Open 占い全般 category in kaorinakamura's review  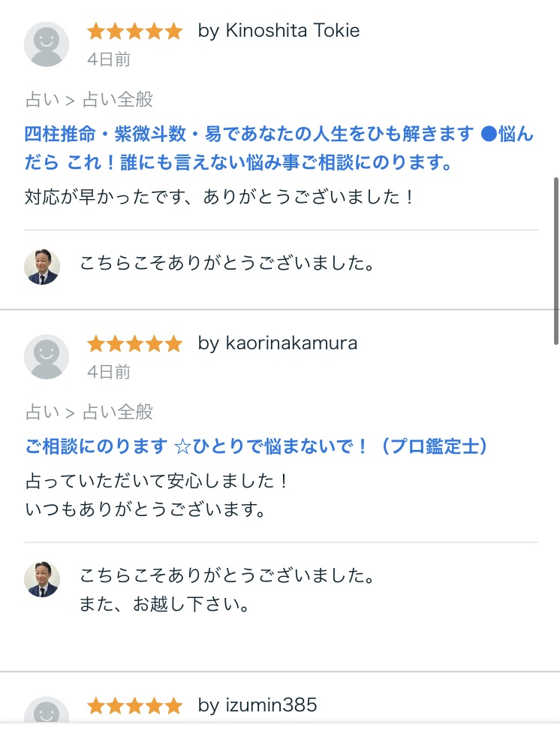click(x=118, y=411)
